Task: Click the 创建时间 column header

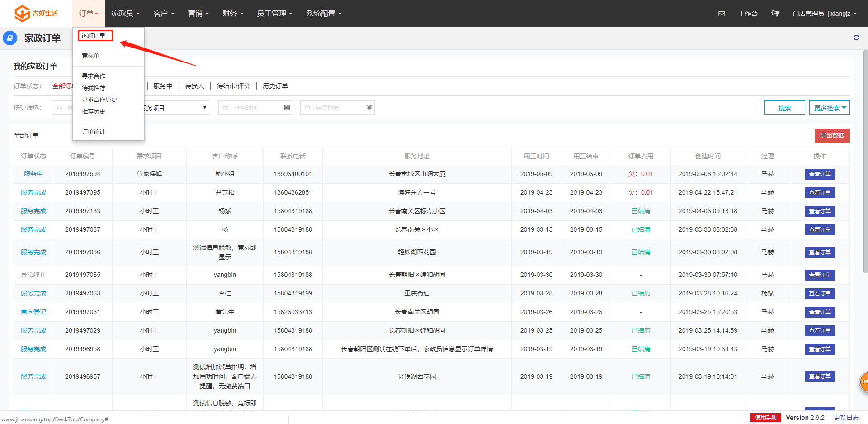Action: pyautogui.click(x=708, y=156)
